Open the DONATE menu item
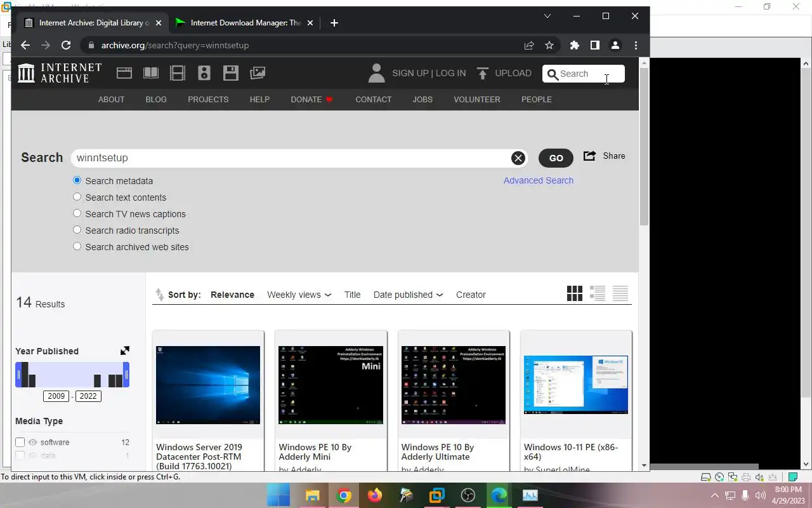The height and width of the screenshot is (508, 812). pos(311,99)
